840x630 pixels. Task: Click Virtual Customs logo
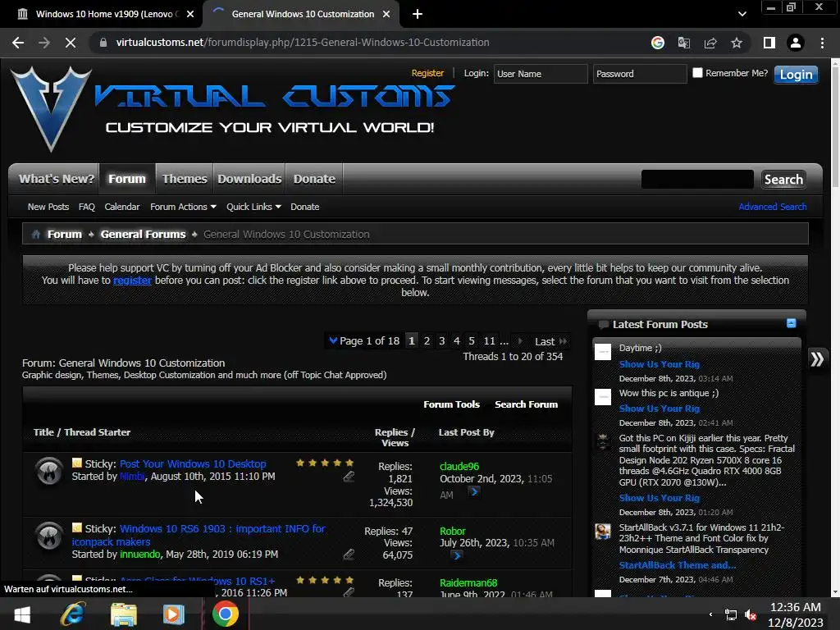click(x=232, y=110)
